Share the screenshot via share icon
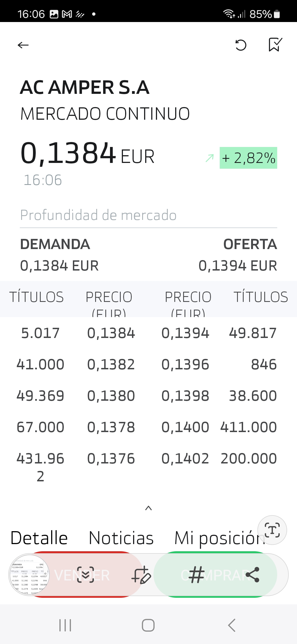The image size is (297, 644). [252, 575]
